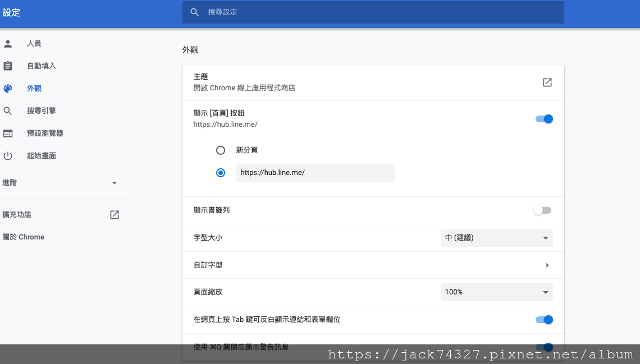Go to 預設瀏覽器 settings
This screenshot has height=364, width=640.
(x=45, y=133)
